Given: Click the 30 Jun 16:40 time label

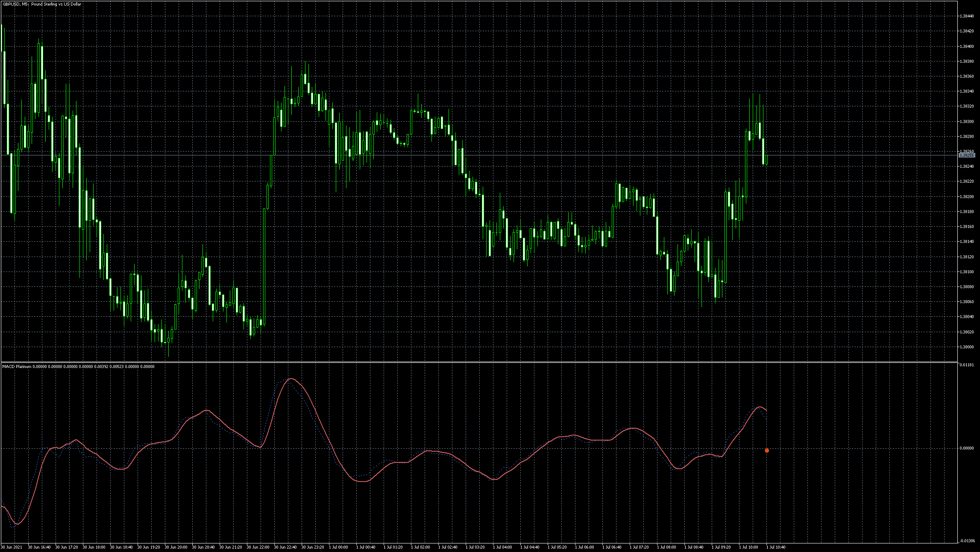Looking at the screenshot, I should click(39, 547).
